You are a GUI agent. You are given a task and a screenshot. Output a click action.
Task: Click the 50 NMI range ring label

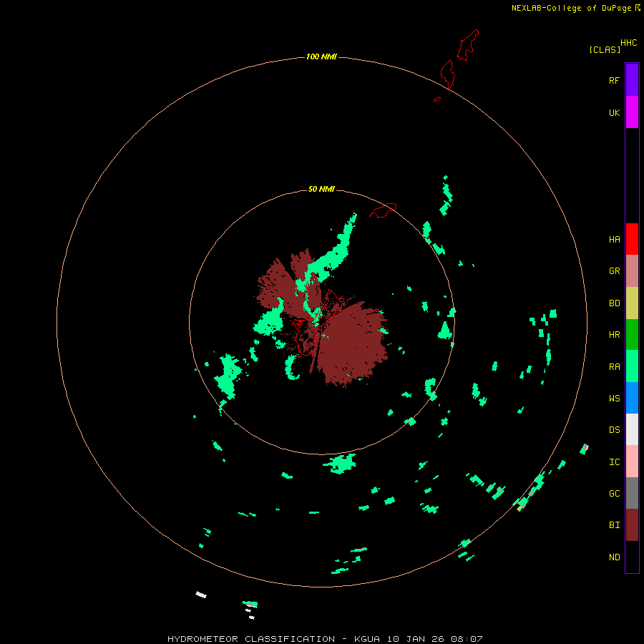(321, 189)
